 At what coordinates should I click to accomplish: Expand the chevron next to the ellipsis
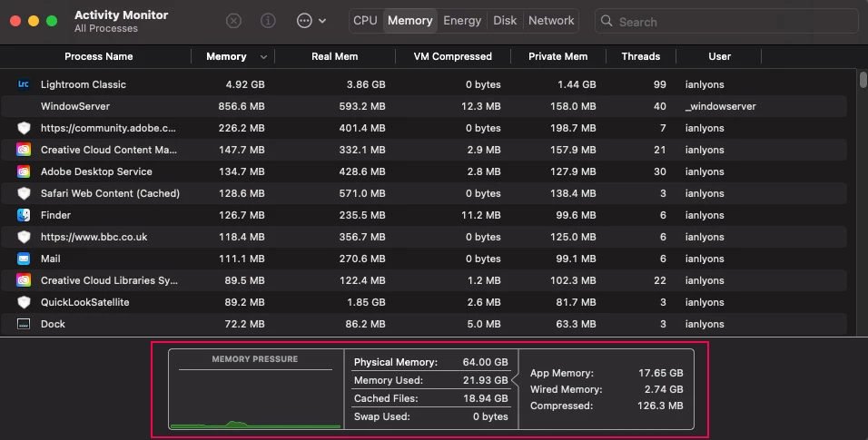pyautogui.click(x=322, y=21)
